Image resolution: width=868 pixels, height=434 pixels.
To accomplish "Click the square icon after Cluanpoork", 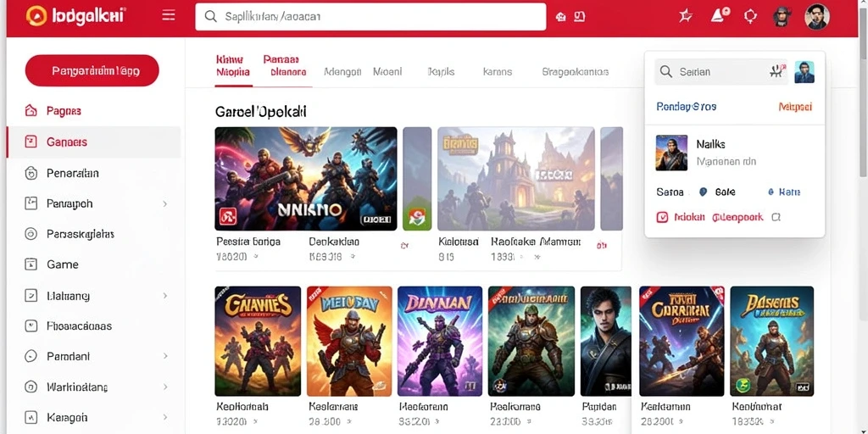I will (x=776, y=218).
